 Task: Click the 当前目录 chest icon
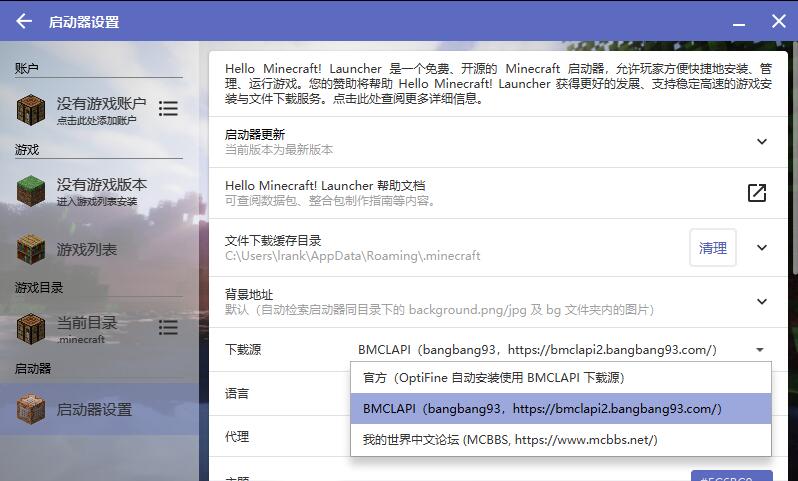pos(31,328)
